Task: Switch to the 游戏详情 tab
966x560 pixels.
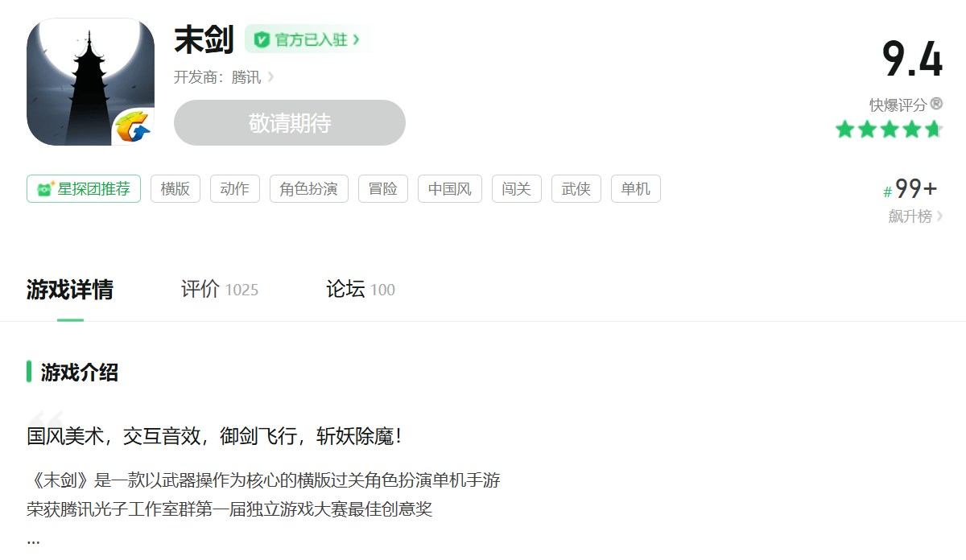Action: click(70, 290)
